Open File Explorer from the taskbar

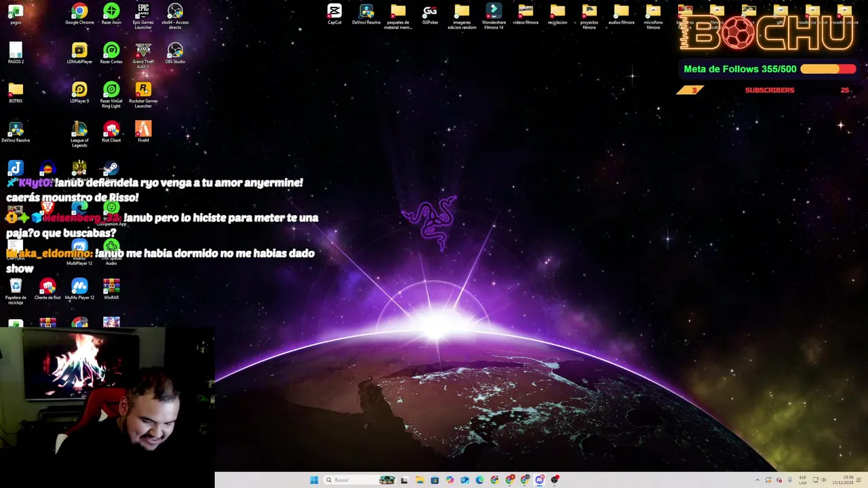click(x=420, y=480)
